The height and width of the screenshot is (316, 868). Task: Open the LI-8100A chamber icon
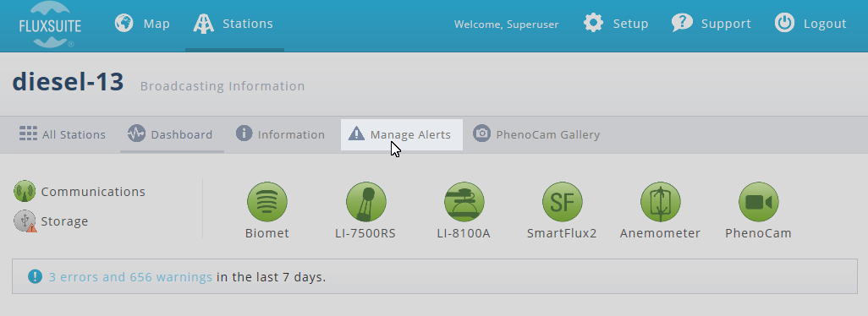point(464,202)
